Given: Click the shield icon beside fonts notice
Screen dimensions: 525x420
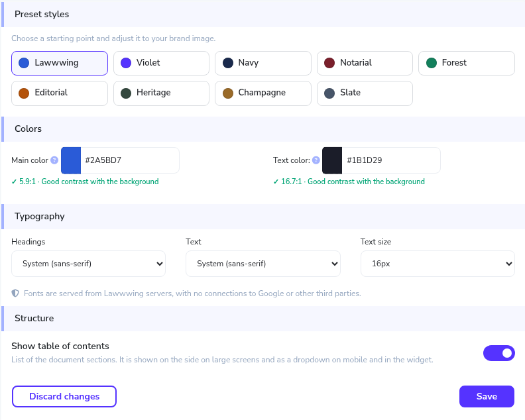Looking at the screenshot, I should (x=15, y=293).
